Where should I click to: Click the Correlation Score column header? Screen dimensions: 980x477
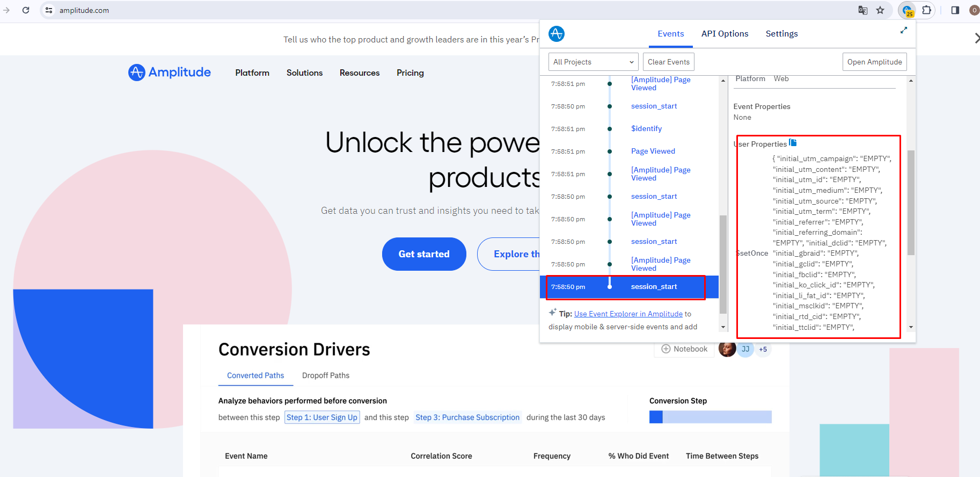[441, 456]
